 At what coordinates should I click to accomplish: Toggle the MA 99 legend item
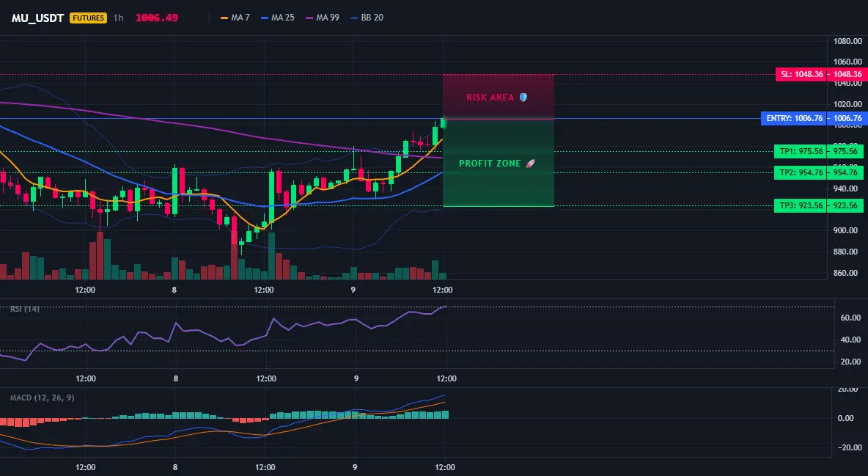click(x=323, y=18)
